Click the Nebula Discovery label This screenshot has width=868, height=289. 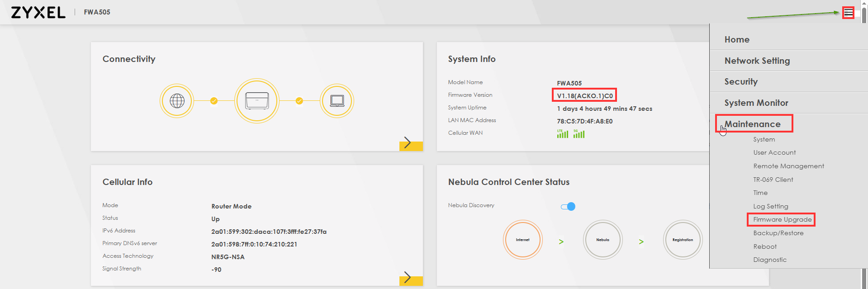pyautogui.click(x=471, y=205)
